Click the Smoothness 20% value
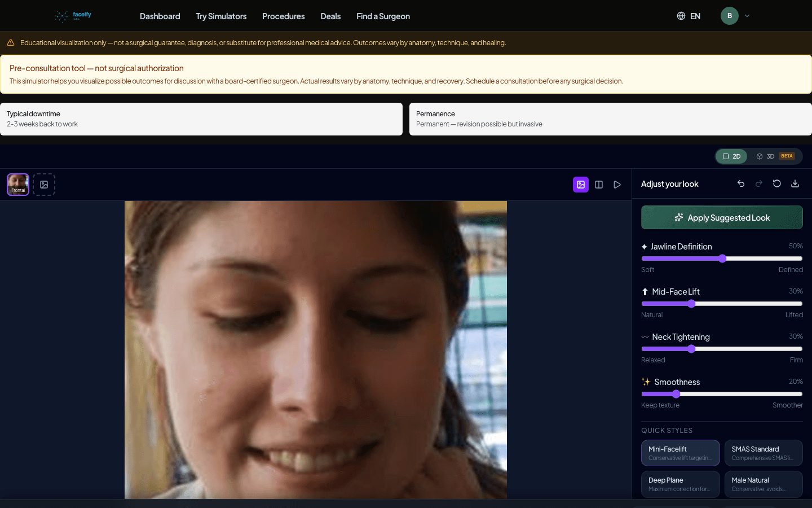Screen dimensions: 812x508 [796, 382]
